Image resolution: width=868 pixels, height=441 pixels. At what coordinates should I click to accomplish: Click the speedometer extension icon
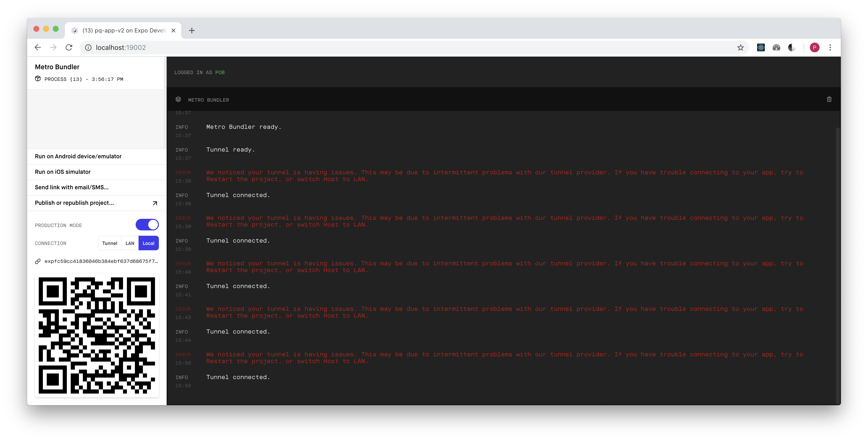pyautogui.click(x=776, y=47)
